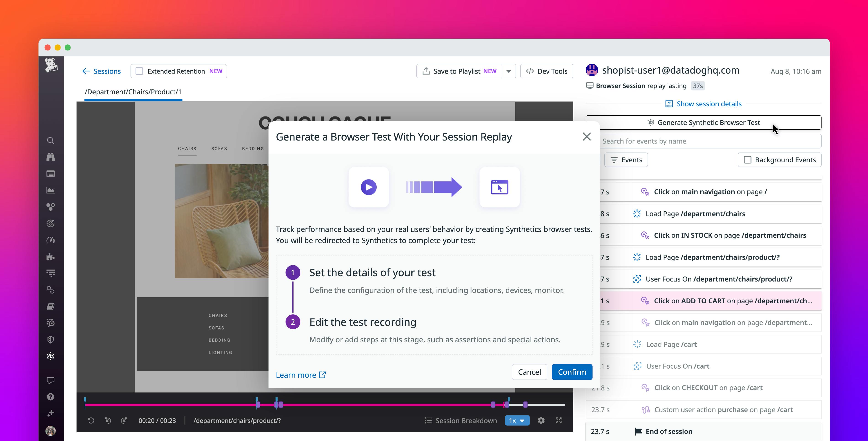Click the browser-window cursor icon tile
The width and height of the screenshot is (868, 441).
click(500, 187)
